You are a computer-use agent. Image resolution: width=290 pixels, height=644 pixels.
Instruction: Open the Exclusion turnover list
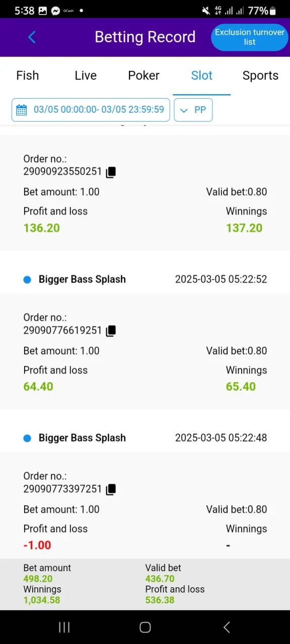250,37
